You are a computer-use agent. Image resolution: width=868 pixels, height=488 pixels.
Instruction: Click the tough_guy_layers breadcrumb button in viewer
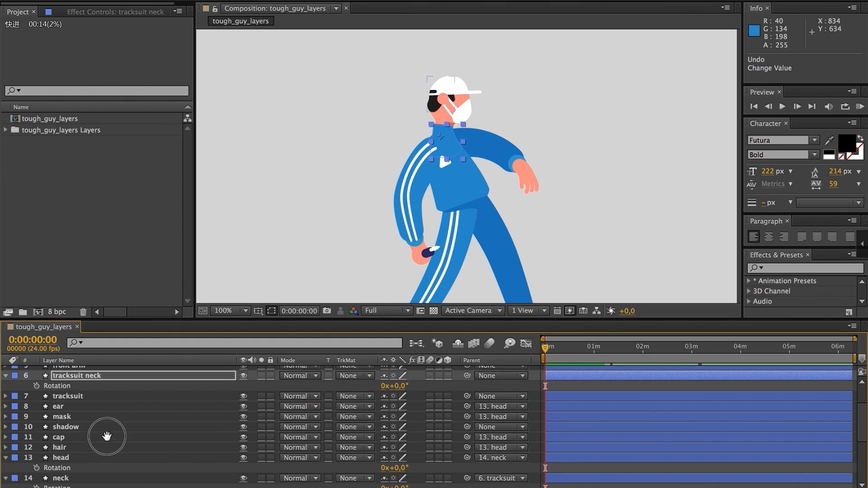click(x=241, y=21)
